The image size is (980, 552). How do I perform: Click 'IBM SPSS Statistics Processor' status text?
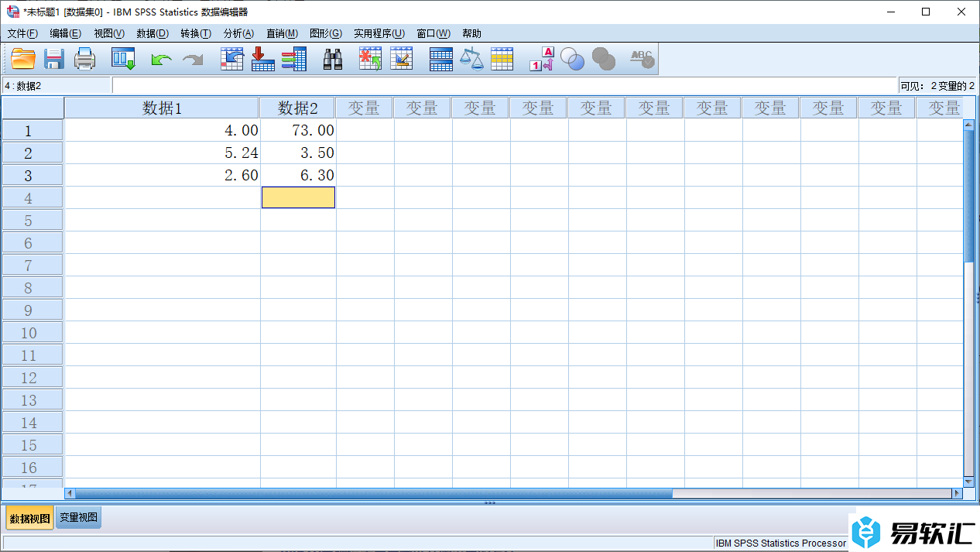780,543
